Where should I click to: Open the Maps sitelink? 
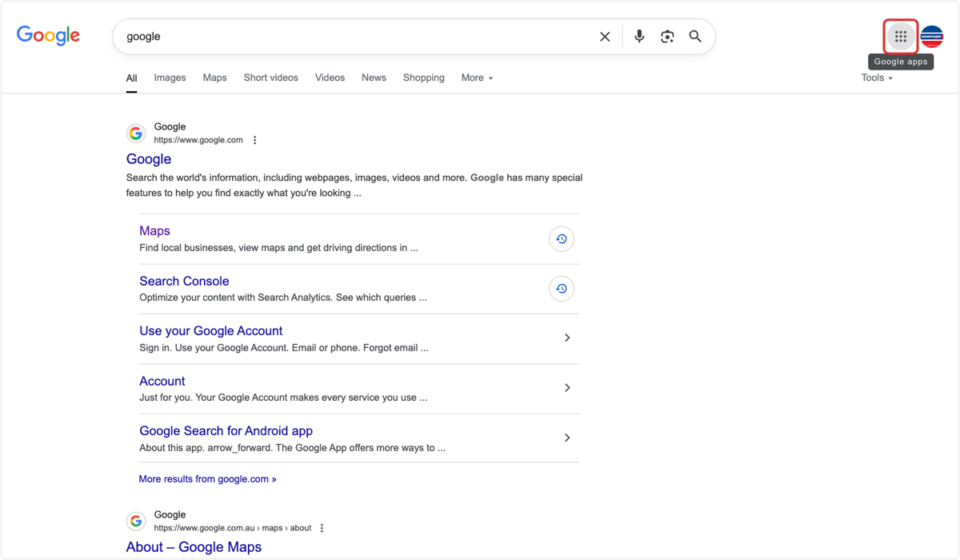[154, 231]
